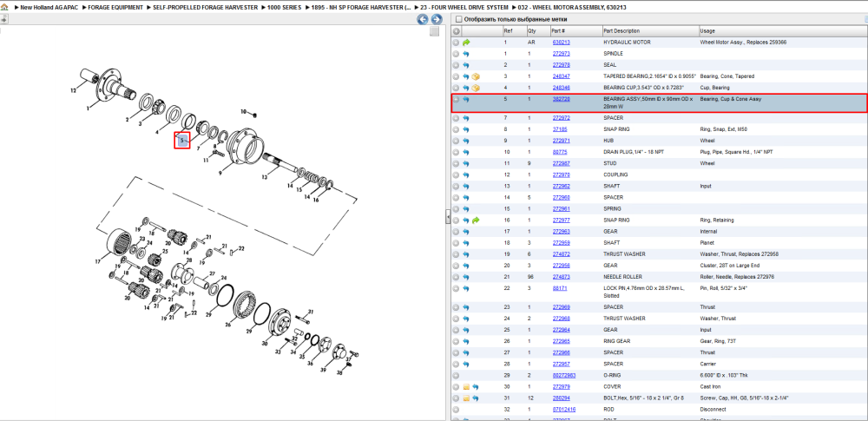868x421 pixels.
Task: Click blue arrow icon in COUPLING row
Action: click(x=466, y=174)
